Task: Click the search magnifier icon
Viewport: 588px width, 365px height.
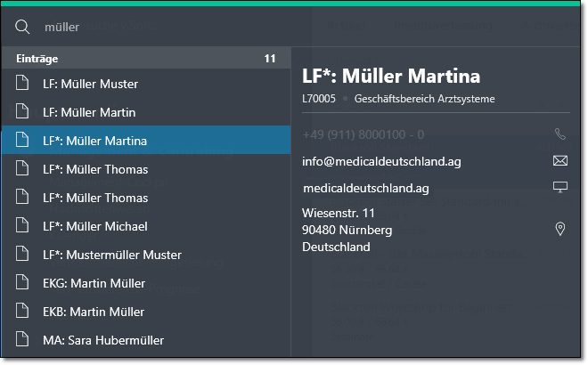Action: [23, 27]
